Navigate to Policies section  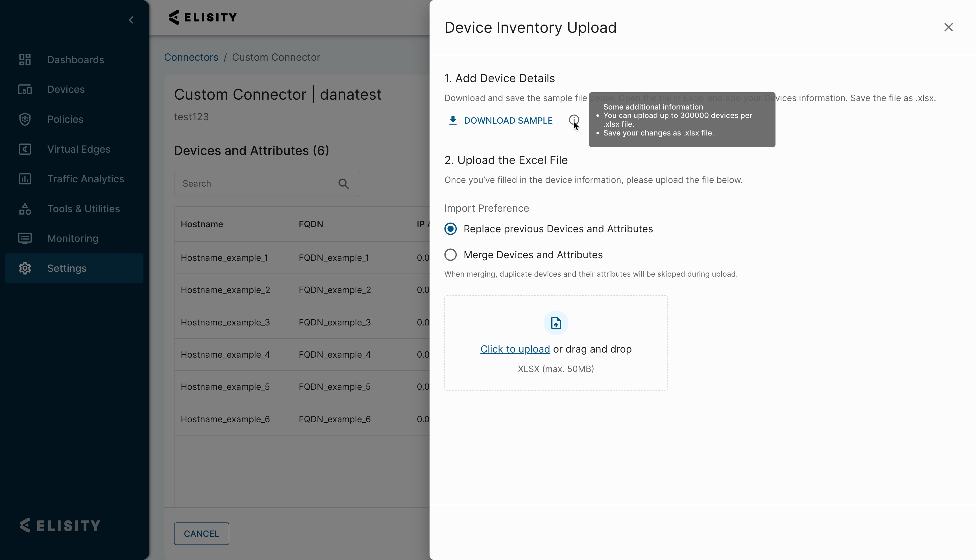[x=66, y=119]
